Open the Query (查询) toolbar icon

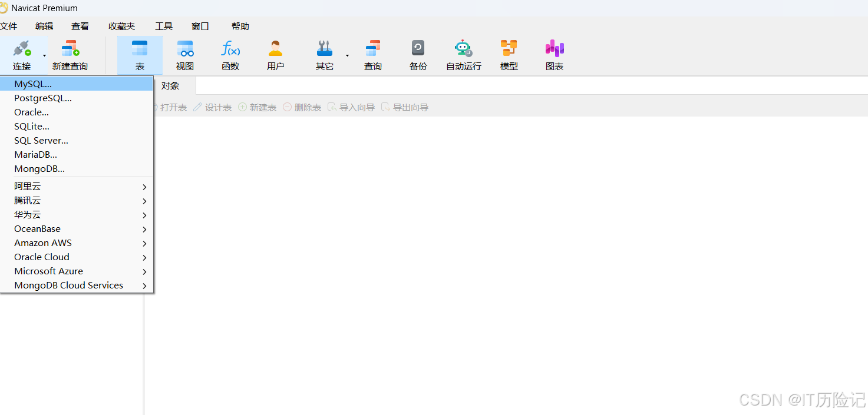tap(373, 48)
